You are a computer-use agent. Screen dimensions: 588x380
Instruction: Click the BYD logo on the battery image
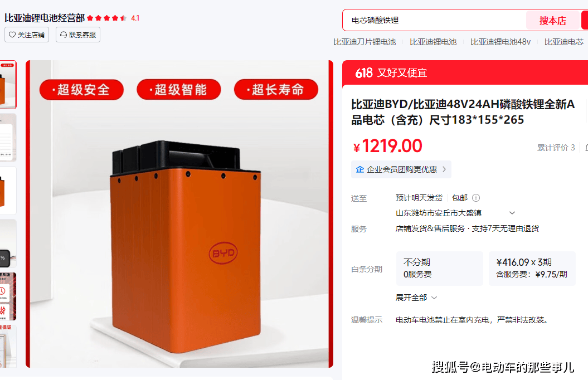[x=223, y=253]
